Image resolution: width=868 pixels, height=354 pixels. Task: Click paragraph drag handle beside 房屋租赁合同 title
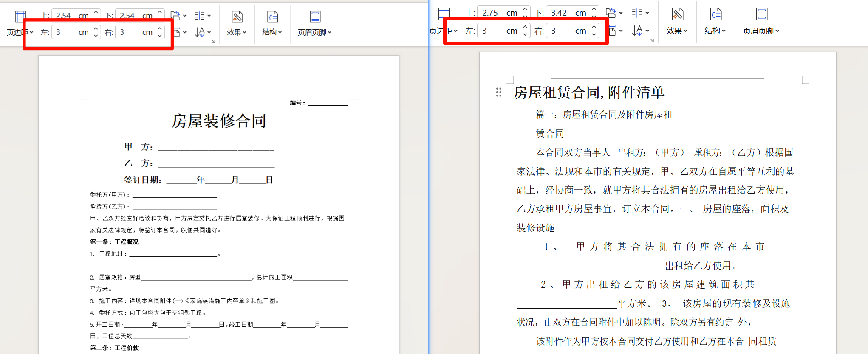(x=499, y=92)
